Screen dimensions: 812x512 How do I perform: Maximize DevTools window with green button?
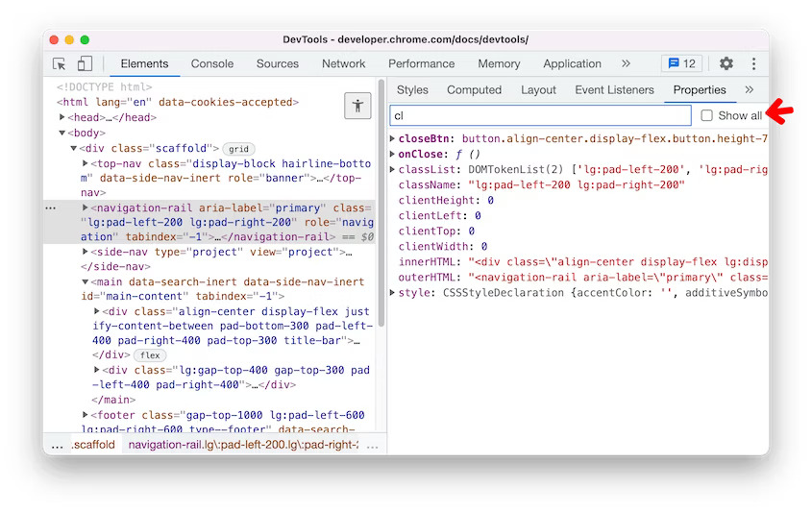pyautogui.click(x=85, y=39)
